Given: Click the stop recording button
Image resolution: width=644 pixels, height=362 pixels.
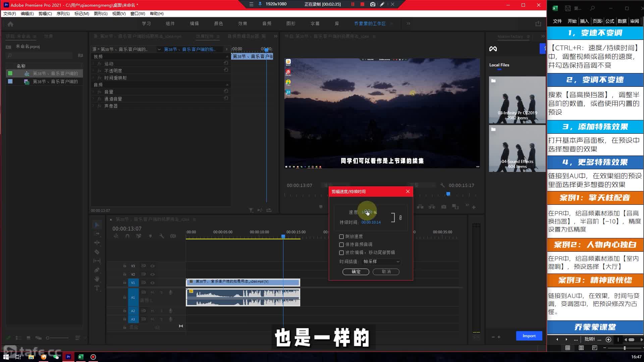Looking at the screenshot, I should (362, 4).
